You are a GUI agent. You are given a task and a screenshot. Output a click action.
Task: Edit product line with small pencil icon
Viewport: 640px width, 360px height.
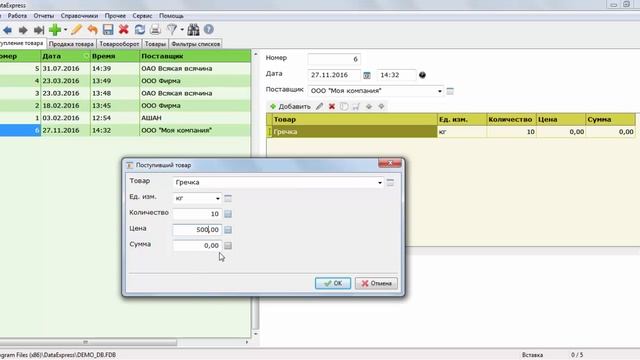coord(320,107)
